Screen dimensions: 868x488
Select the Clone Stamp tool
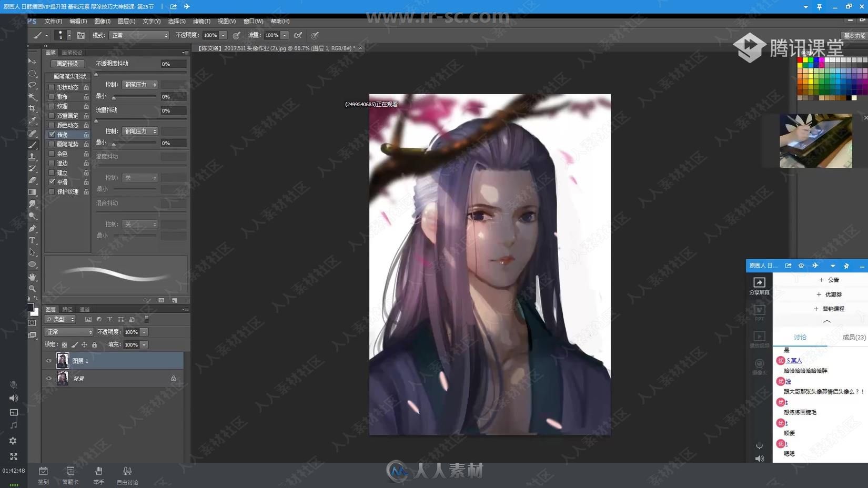pyautogui.click(x=32, y=157)
